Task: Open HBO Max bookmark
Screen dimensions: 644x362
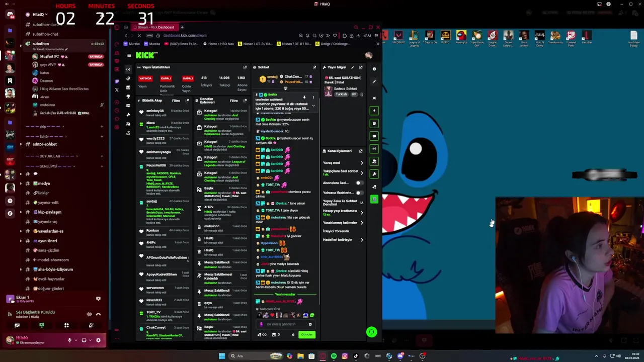Action: pos(218,44)
